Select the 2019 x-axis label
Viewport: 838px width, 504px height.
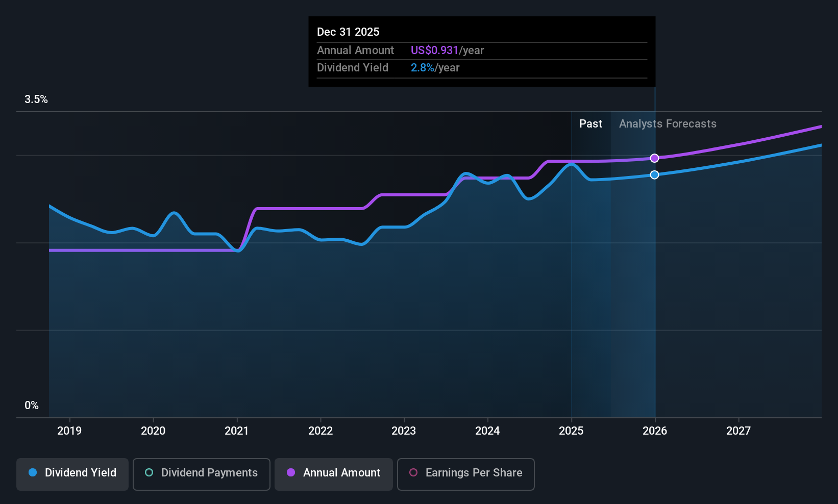coord(69,431)
